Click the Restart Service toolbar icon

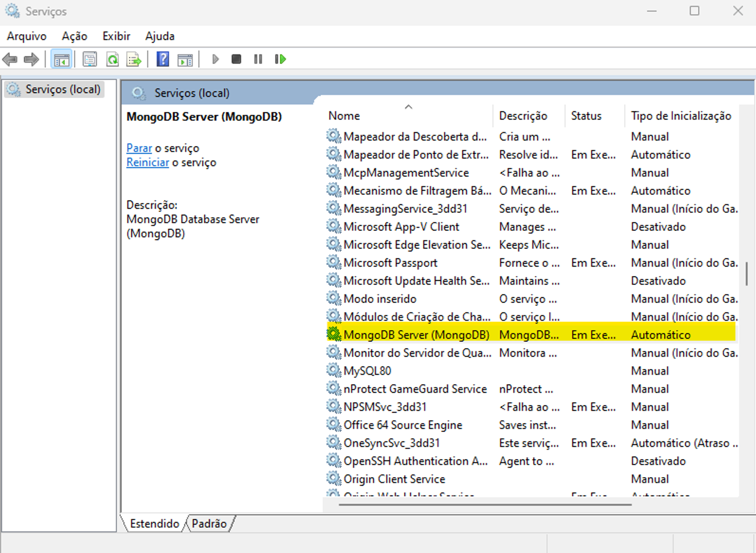pyautogui.click(x=280, y=59)
